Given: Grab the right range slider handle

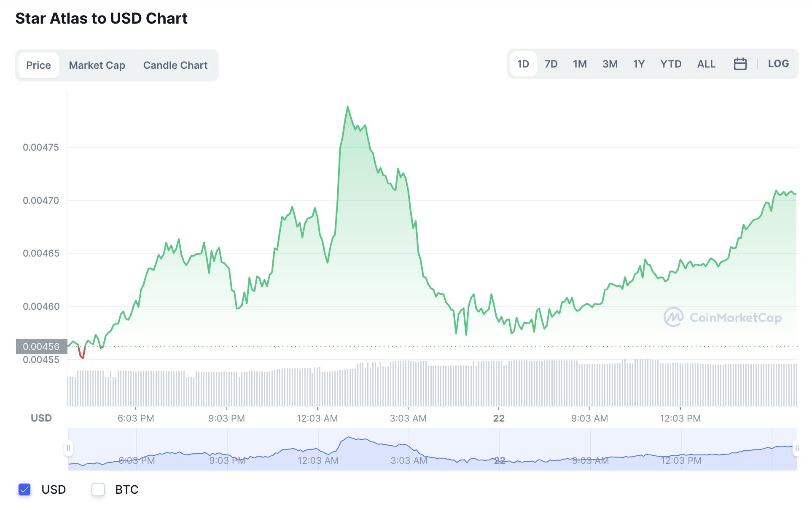Looking at the screenshot, I should click(796, 448).
